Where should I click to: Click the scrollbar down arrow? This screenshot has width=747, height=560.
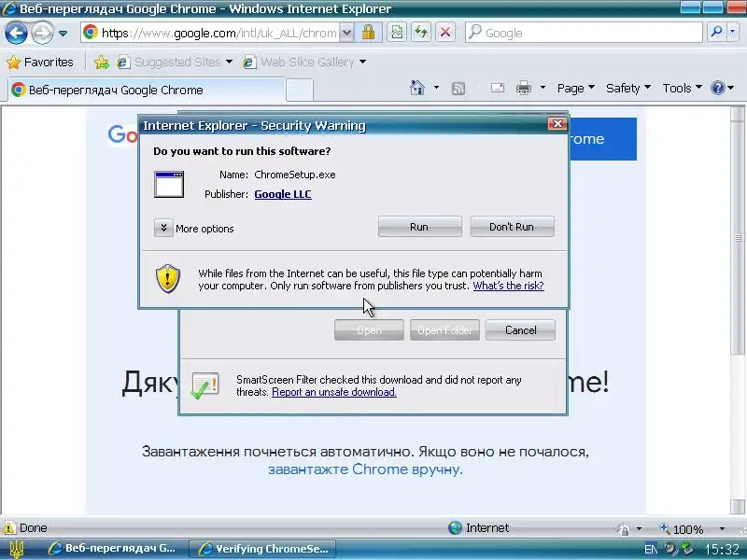(x=738, y=507)
